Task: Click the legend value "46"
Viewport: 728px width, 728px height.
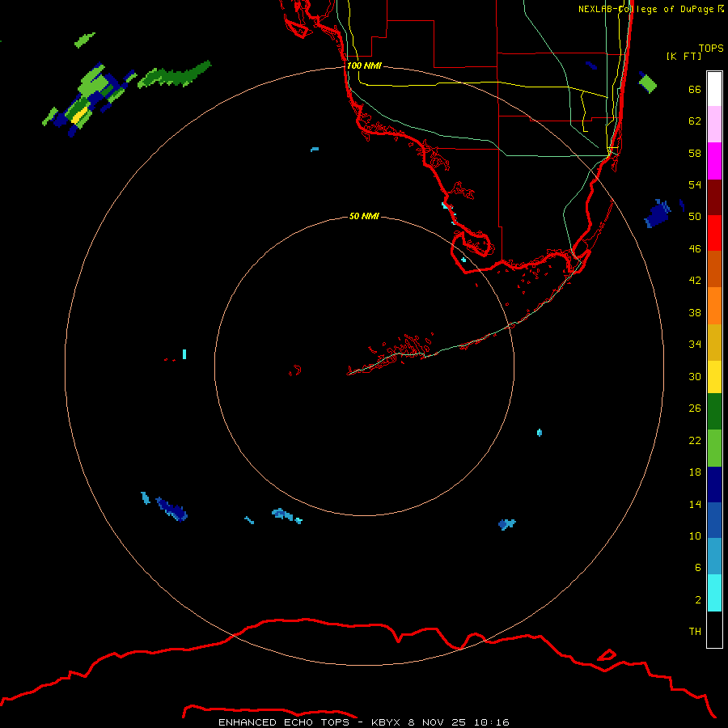Action: click(695, 249)
